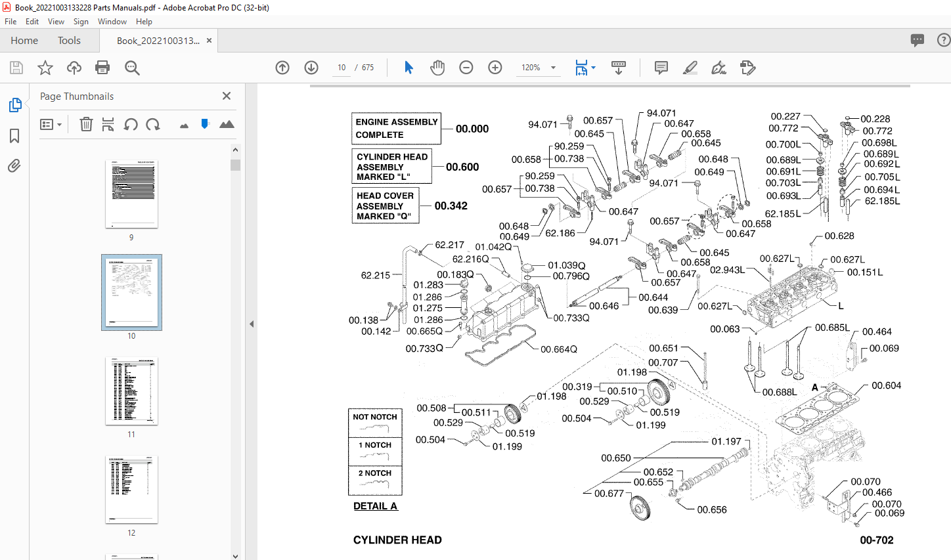Viewport: 951px width, 560px height.
Task: Rotate the page counterclockwise
Action: click(131, 124)
